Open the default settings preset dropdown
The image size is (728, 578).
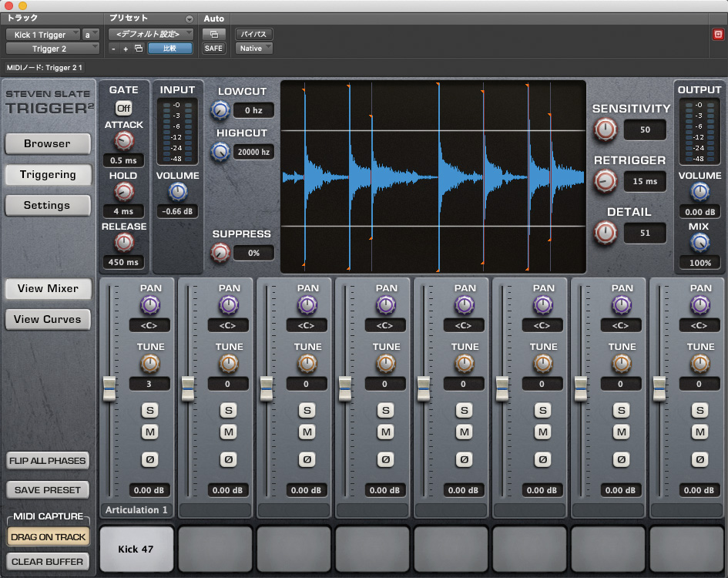[x=151, y=34]
